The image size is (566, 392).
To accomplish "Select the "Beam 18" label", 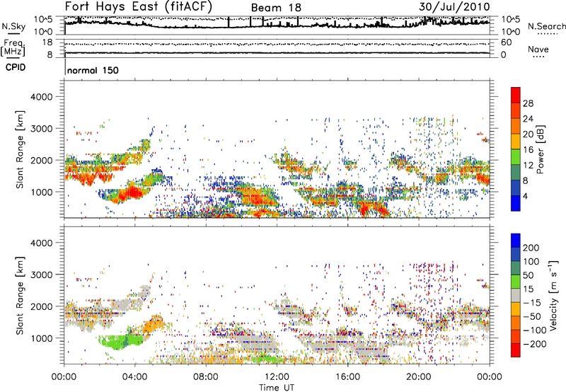I will point(276,8).
